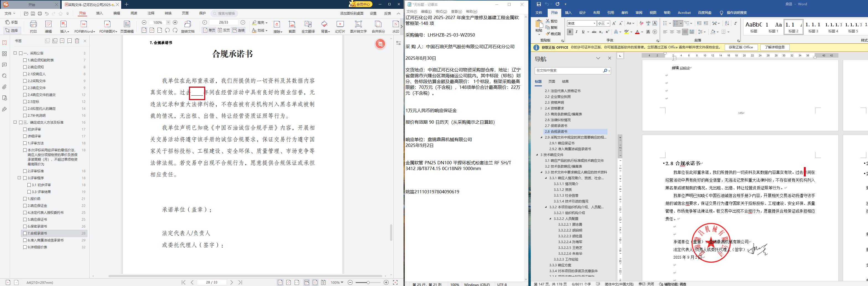Click 剪切 cut in Word clipboard group
This screenshot has height=286, width=868.
point(552,21)
